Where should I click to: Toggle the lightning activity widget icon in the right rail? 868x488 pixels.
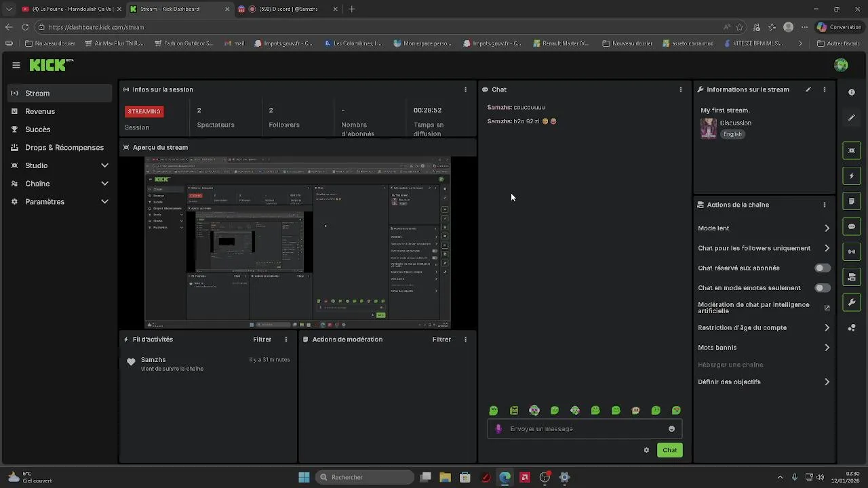852,176
